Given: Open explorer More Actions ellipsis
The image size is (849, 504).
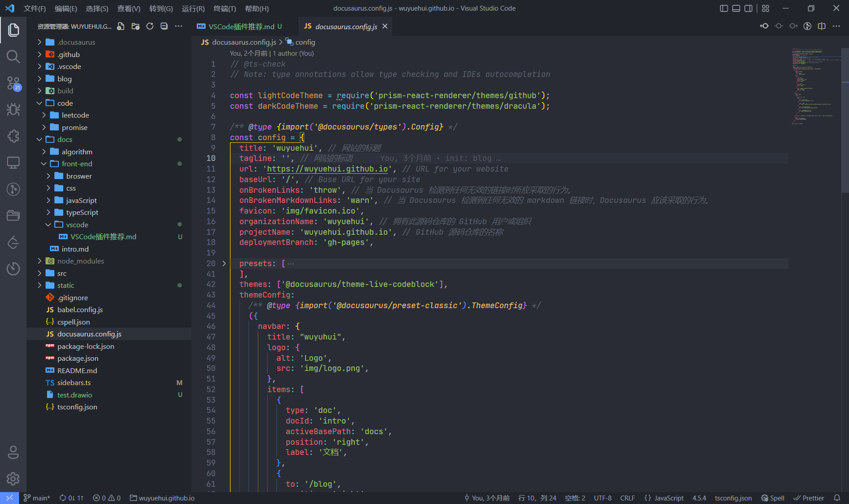Looking at the screenshot, I should (x=179, y=27).
